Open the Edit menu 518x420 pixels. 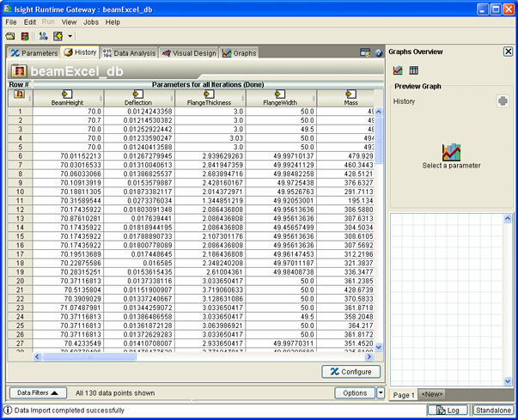(x=30, y=22)
